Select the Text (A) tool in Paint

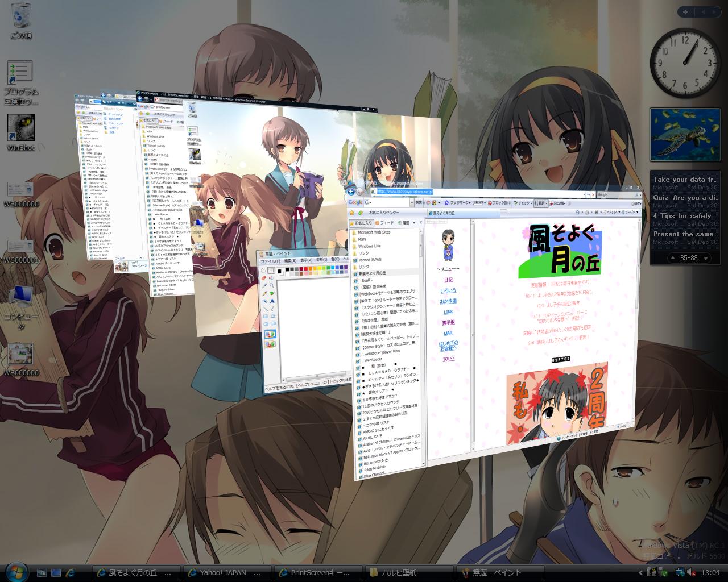[x=272, y=301]
